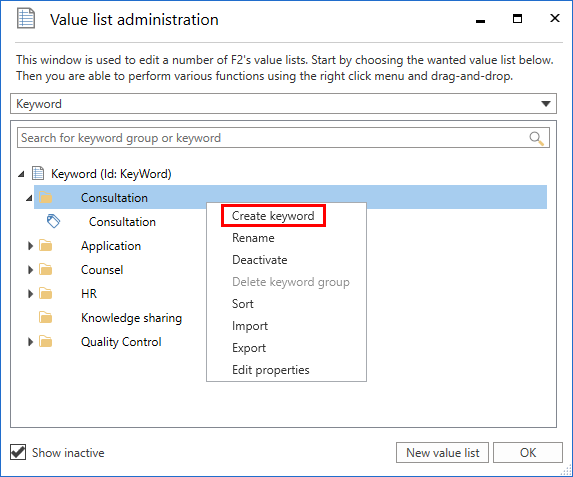Click the Consultation keyword tag icon
The width and height of the screenshot is (573, 477).
[53, 221]
